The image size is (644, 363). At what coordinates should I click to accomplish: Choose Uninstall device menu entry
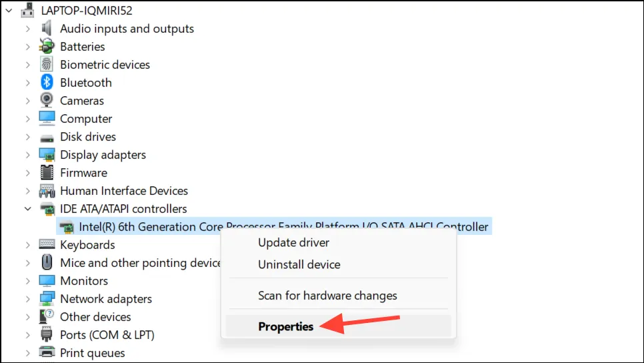pos(299,264)
